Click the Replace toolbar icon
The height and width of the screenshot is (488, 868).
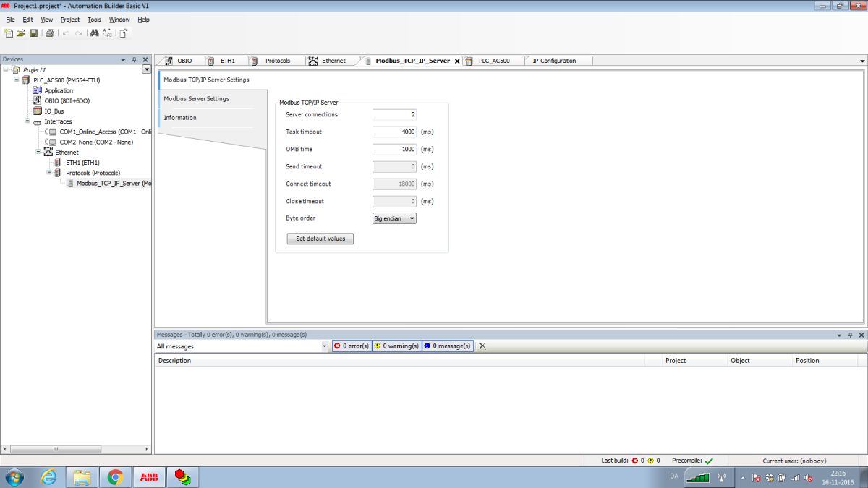(108, 33)
